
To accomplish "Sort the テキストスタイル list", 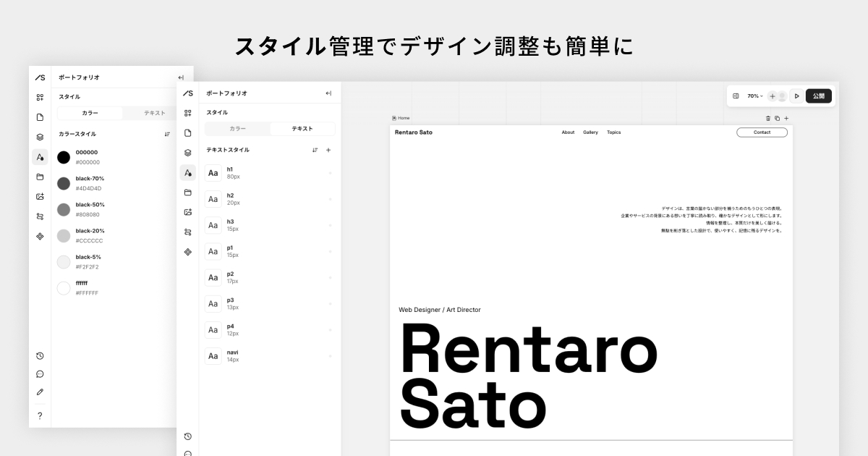I will point(315,151).
